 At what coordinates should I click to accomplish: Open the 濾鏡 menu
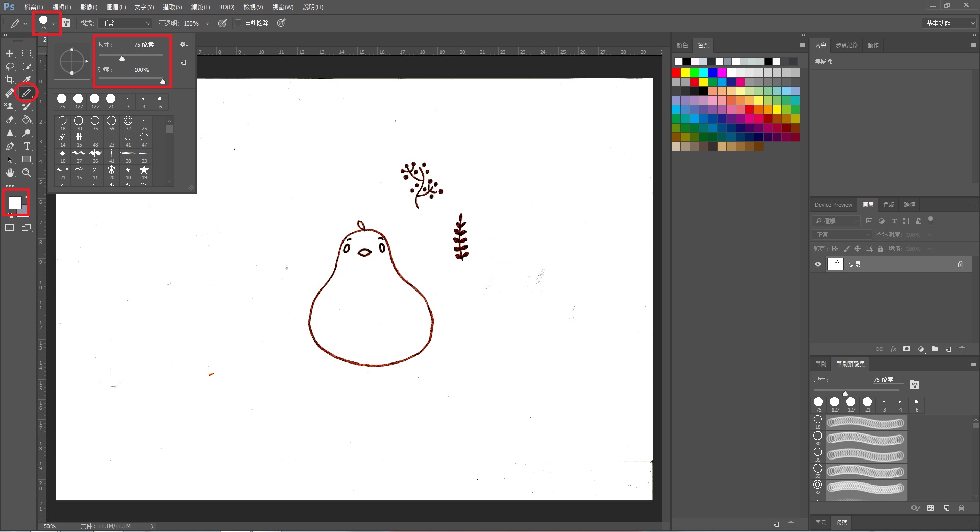click(200, 7)
